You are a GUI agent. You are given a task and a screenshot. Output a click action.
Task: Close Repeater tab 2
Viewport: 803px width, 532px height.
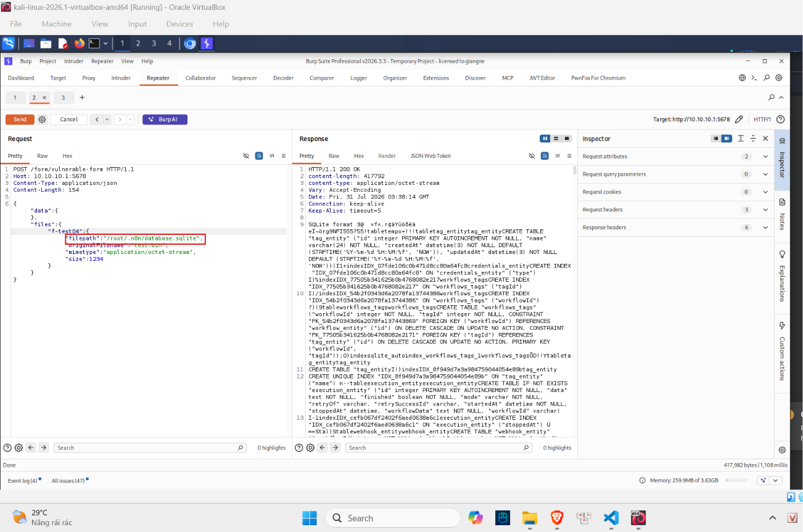(x=44, y=97)
